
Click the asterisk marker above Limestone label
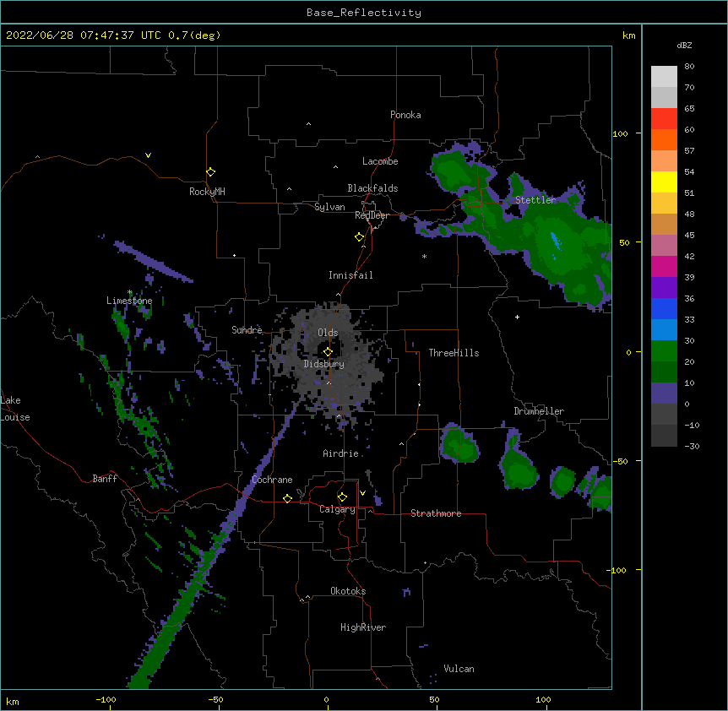click(x=130, y=292)
